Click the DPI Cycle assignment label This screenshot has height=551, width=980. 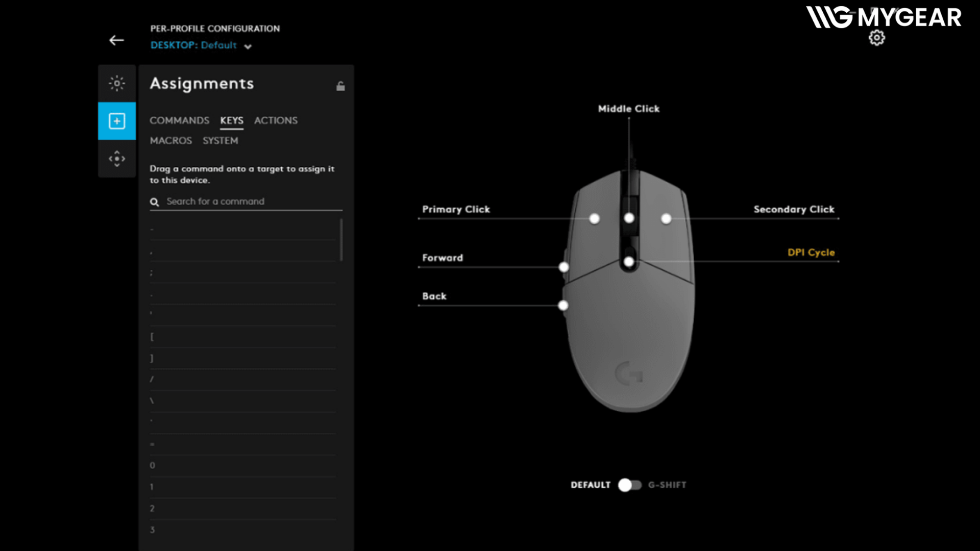click(811, 253)
